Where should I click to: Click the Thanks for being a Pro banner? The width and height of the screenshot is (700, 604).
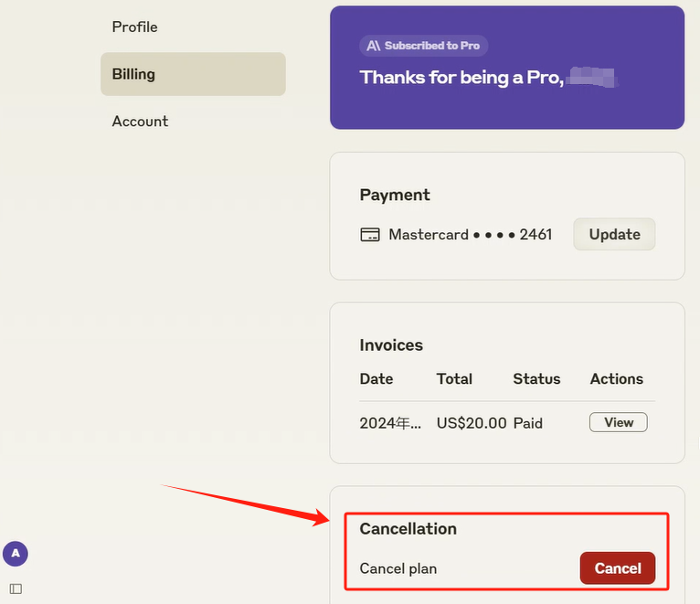(506, 78)
